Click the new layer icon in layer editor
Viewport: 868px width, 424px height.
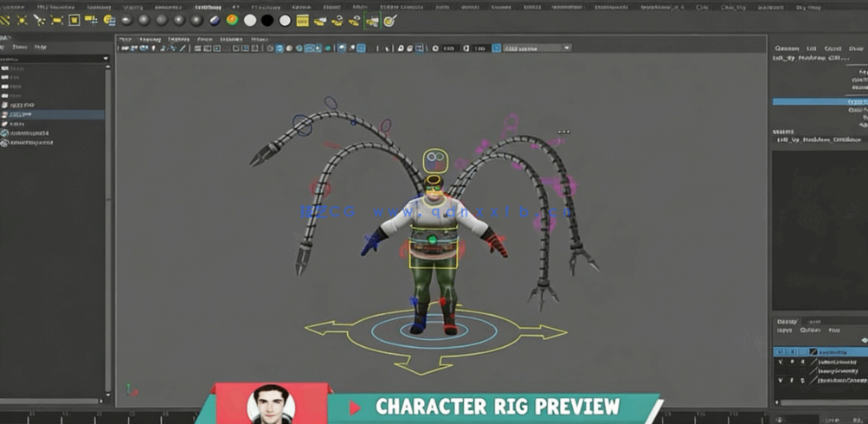tap(863, 340)
